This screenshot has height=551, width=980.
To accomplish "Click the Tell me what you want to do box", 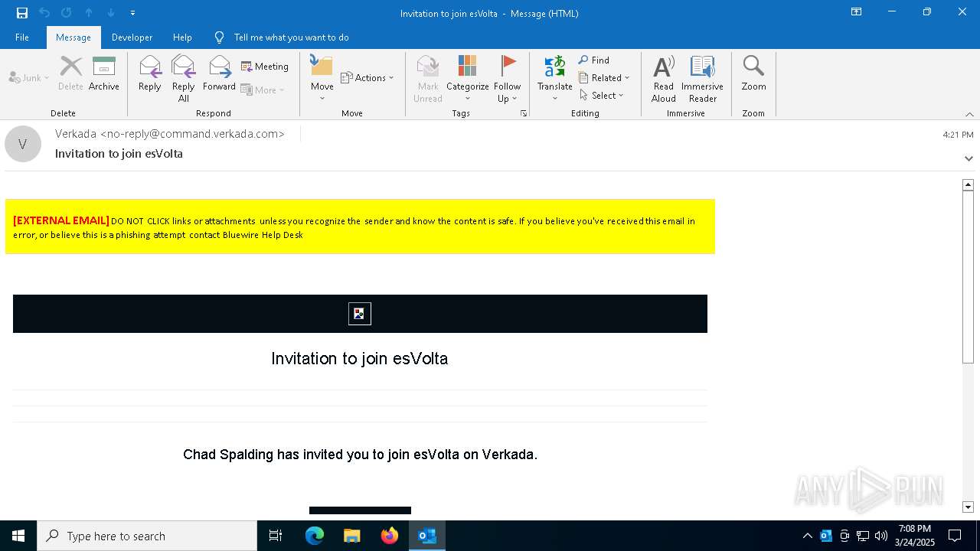I will pyautogui.click(x=291, y=37).
